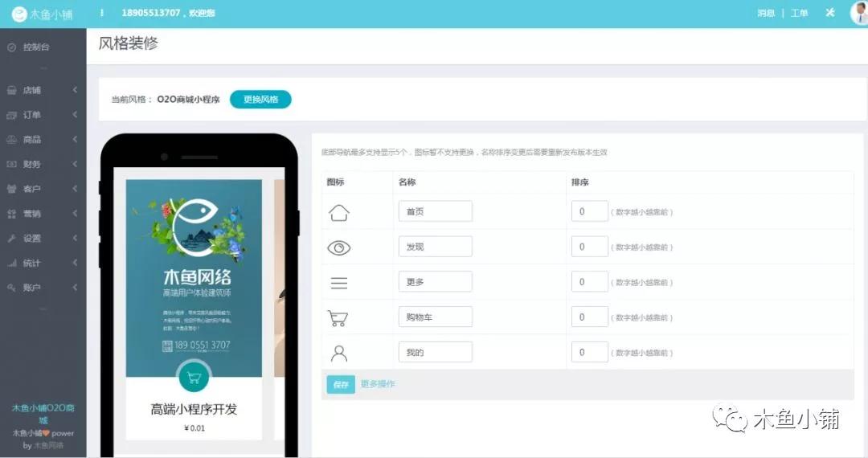Open the 更多操作 link
The image size is (868, 458).
pos(378,384)
